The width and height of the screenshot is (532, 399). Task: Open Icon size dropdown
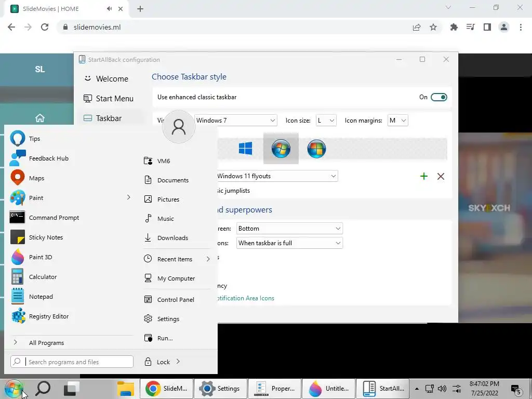326,121
